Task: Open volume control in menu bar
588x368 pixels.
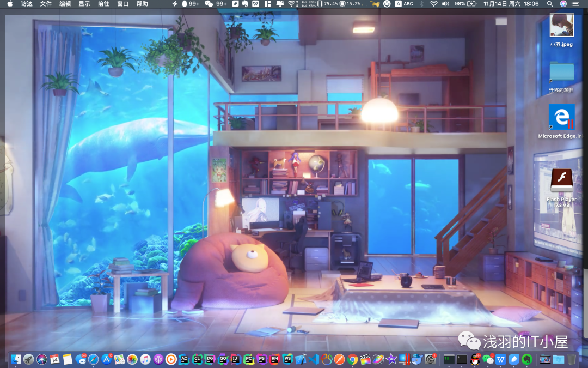Action: pyautogui.click(x=445, y=4)
